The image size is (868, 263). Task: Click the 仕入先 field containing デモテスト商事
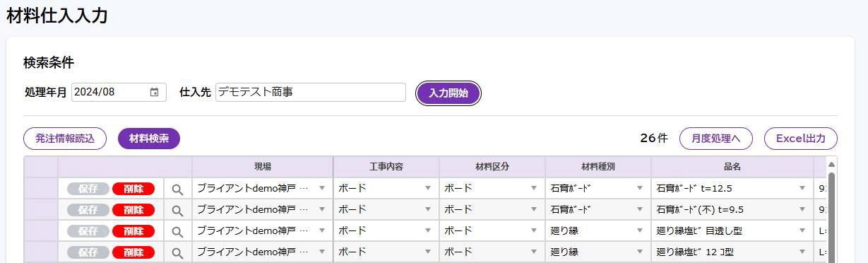(311, 93)
